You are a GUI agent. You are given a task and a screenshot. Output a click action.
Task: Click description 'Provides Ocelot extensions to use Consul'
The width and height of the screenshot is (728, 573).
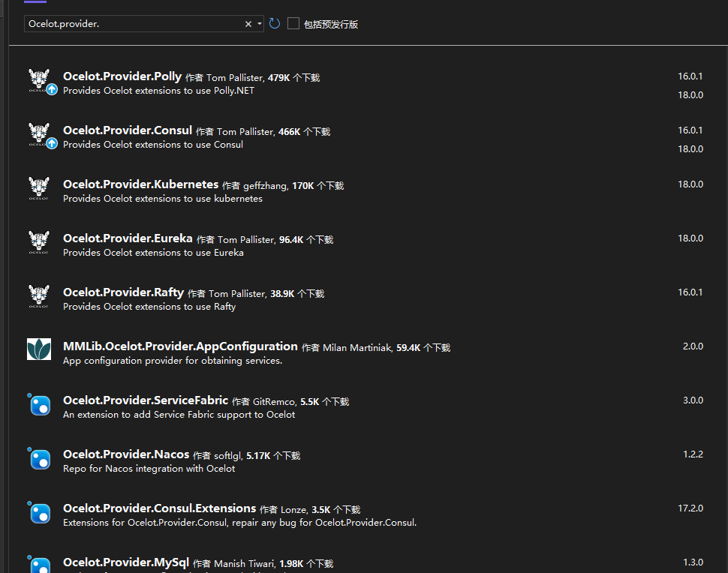coord(153,145)
